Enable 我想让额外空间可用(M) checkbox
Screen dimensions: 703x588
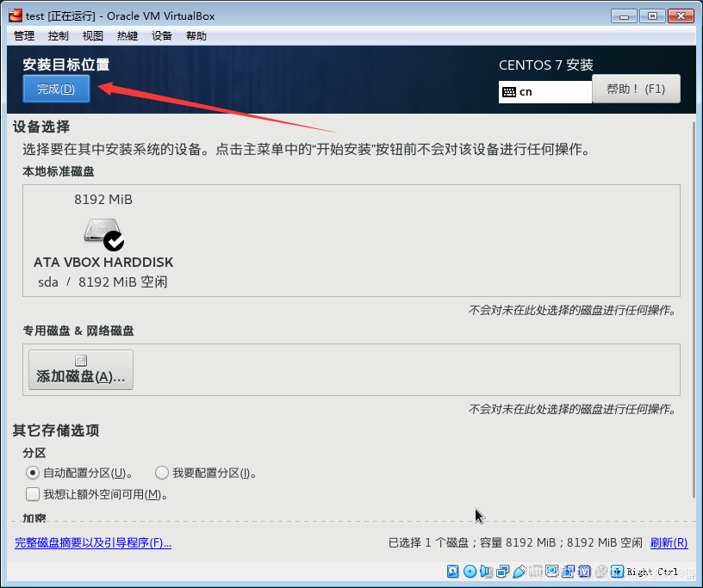[33, 494]
